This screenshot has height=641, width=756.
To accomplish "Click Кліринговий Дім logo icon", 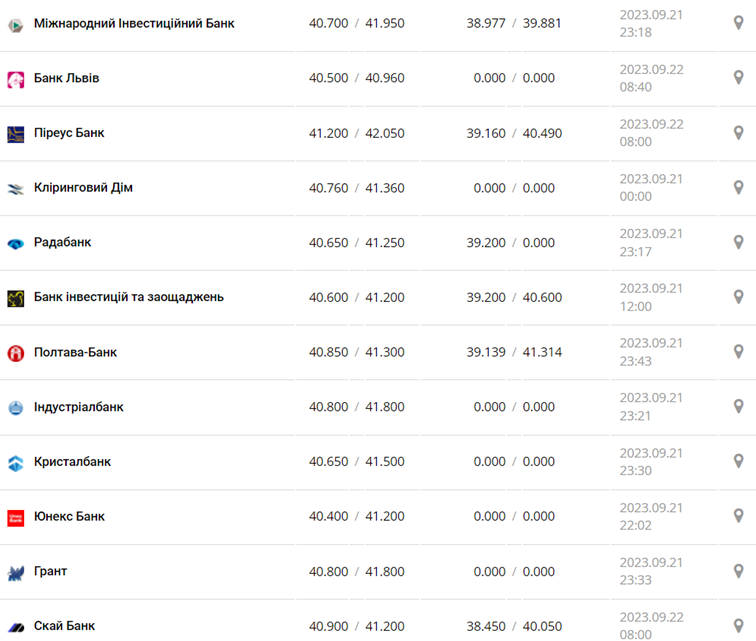I will pyautogui.click(x=16, y=188).
